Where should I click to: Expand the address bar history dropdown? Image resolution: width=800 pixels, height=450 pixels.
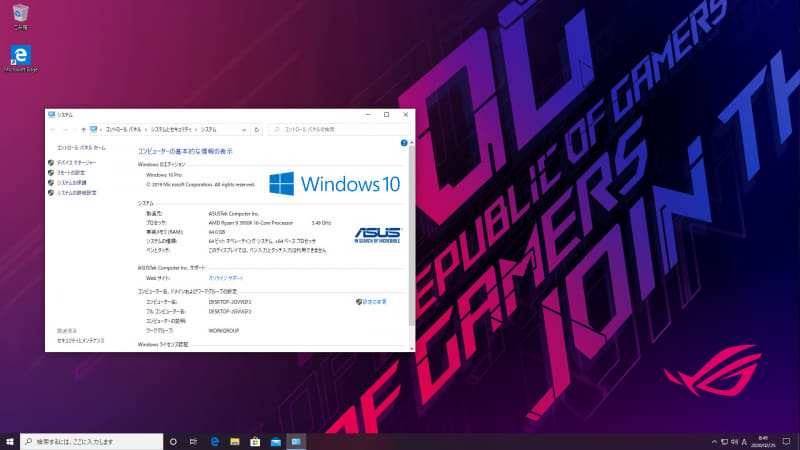pyautogui.click(x=244, y=130)
